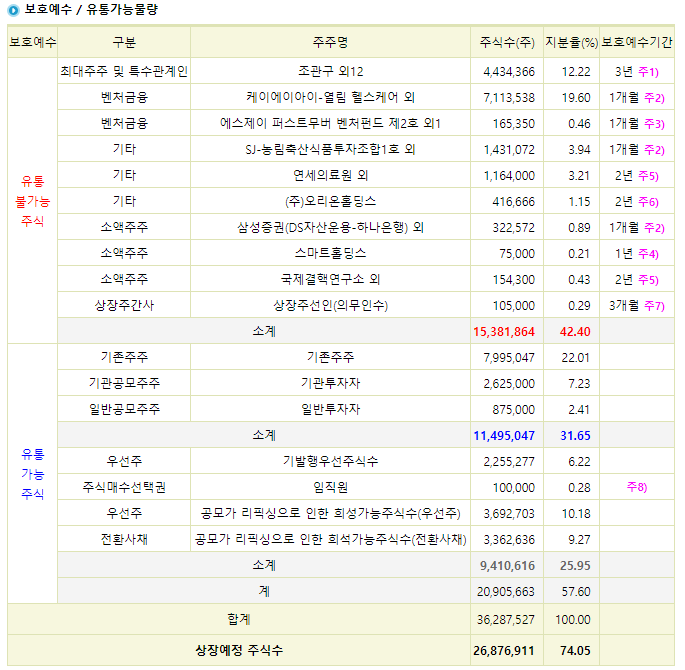Click shareholder name 조관구 외12
The width and height of the screenshot is (685, 670).
coord(331,71)
